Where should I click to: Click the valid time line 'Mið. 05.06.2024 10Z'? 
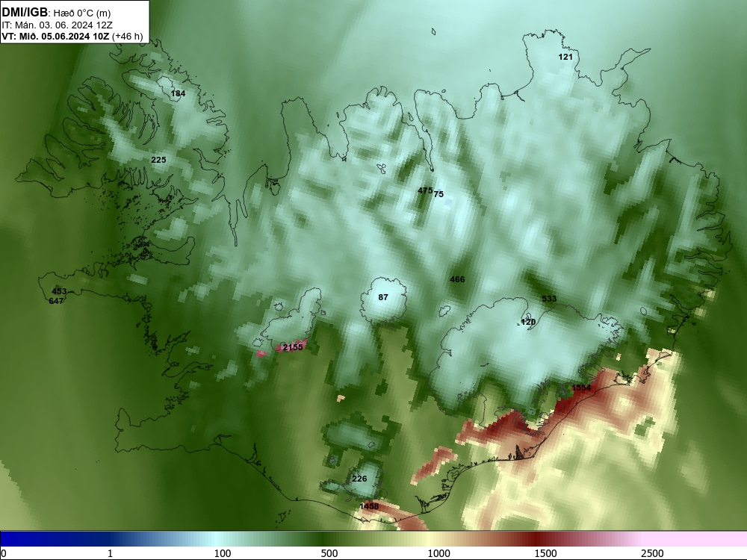pyautogui.click(x=63, y=36)
